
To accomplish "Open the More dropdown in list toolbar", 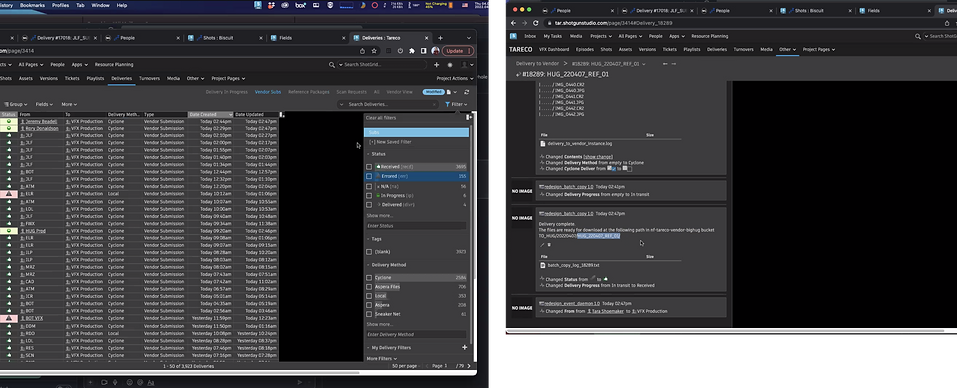I will click(x=69, y=104).
